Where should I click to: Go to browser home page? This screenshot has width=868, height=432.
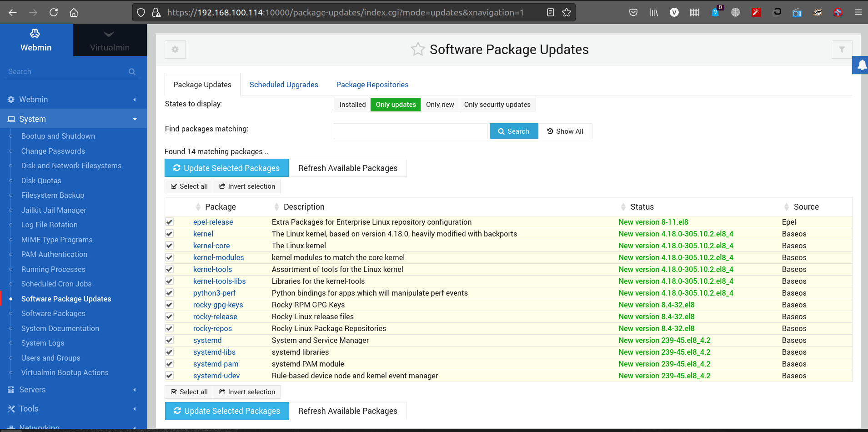pos(74,12)
